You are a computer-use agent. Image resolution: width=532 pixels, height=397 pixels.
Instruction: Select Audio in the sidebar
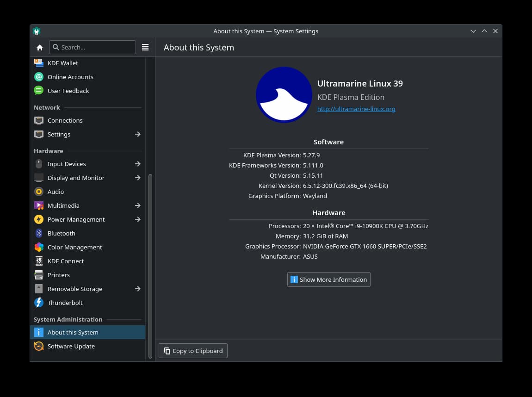pyautogui.click(x=87, y=192)
